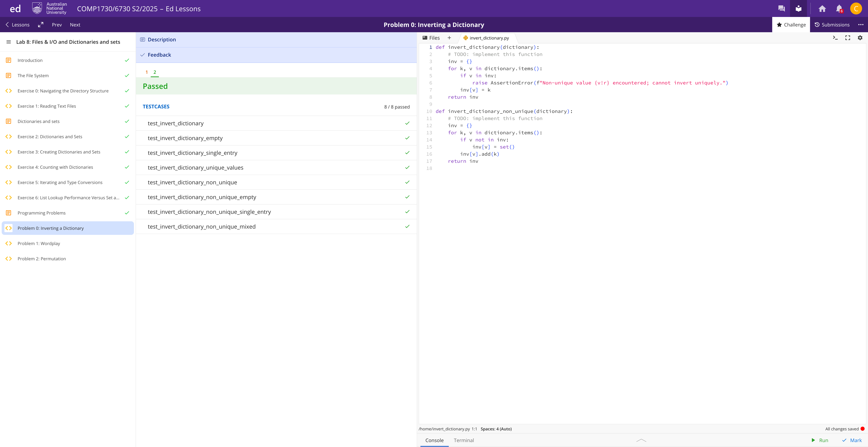Click the Python file icon on invert_dictionary.py tab
868x447 pixels.
point(465,38)
